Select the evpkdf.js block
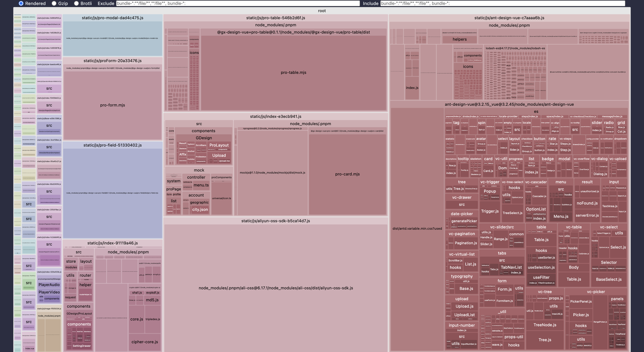644x352 pixels. (152, 293)
